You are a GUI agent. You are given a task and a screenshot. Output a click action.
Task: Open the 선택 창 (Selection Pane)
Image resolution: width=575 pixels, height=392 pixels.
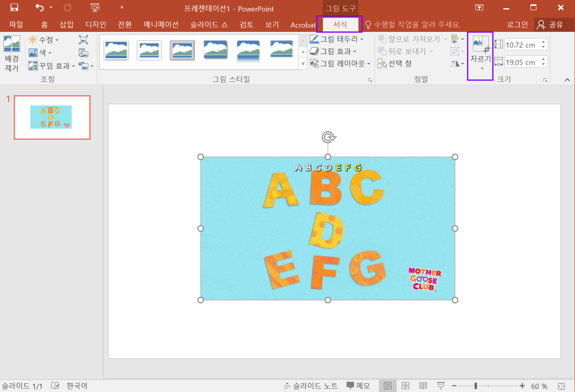pos(395,63)
